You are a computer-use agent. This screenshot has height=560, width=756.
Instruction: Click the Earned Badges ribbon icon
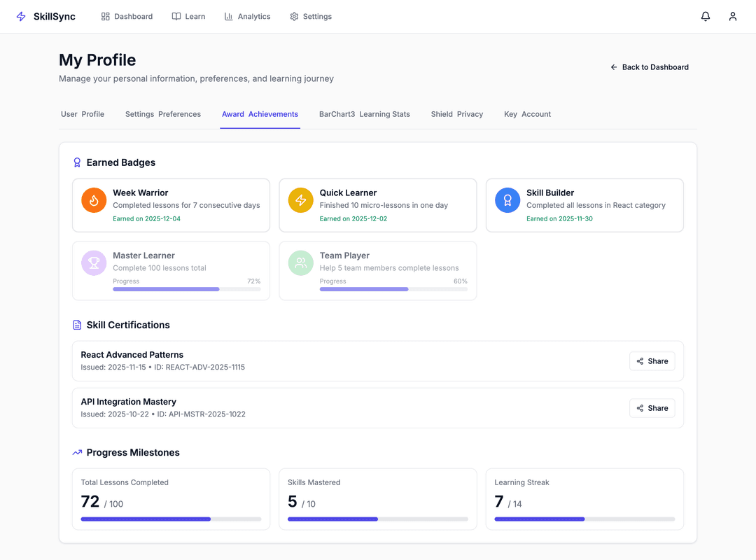[77, 162]
